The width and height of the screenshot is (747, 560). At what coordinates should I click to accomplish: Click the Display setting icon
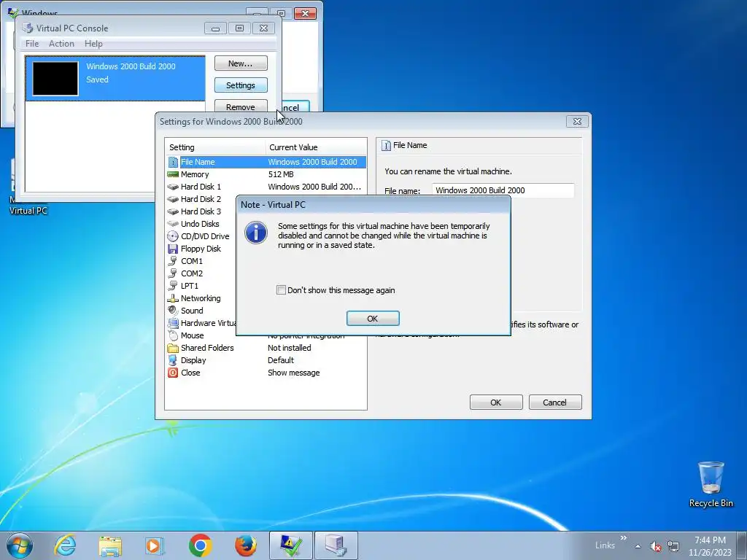pos(173,360)
